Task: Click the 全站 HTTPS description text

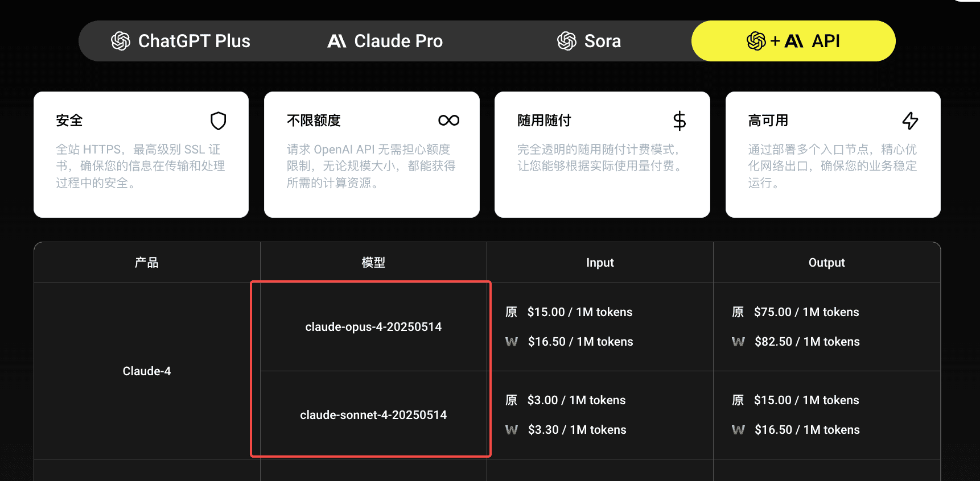Action: [x=141, y=166]
